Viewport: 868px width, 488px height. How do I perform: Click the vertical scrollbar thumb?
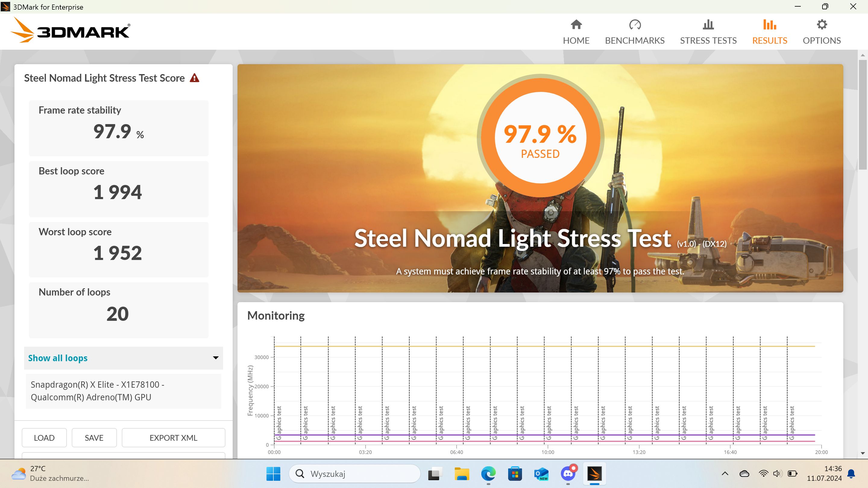coord(863,114)
